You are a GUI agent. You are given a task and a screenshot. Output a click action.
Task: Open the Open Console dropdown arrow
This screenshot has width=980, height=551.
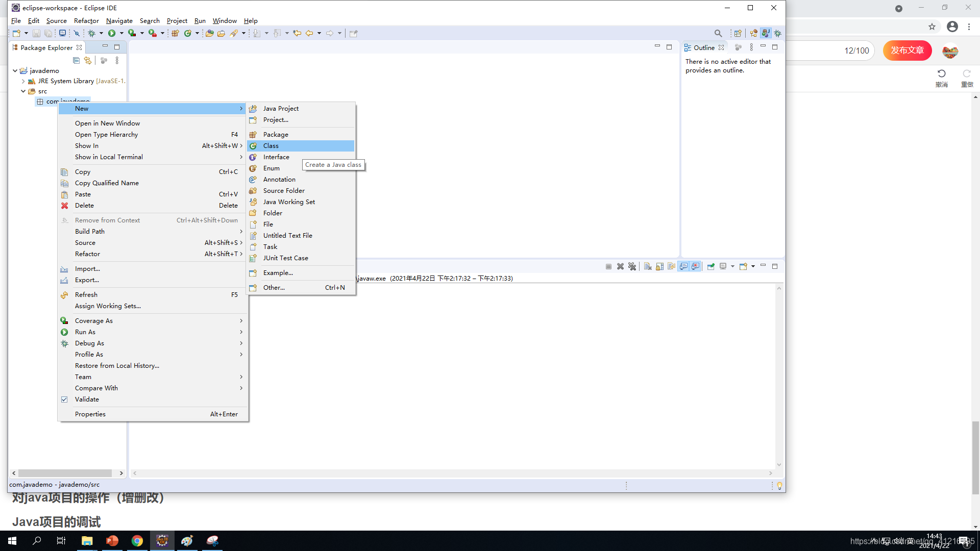753,266
